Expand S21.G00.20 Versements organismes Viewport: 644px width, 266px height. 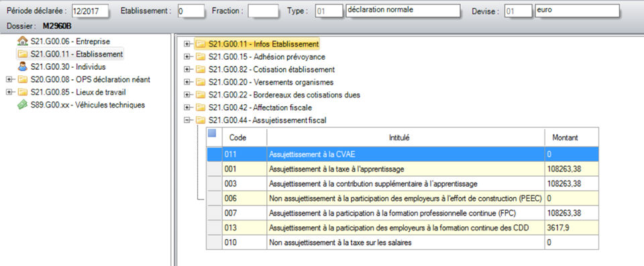[187, 82]
